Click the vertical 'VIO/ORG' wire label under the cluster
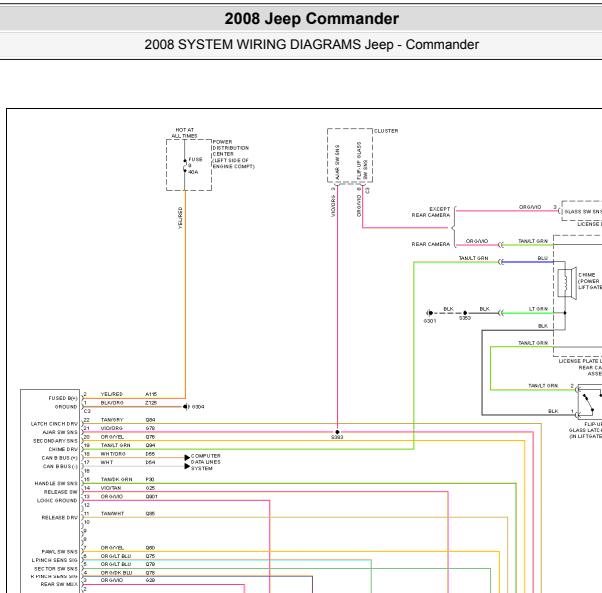The width and height of the screenshot is (602, 593). pyautogui.click(x=333, y=206)
